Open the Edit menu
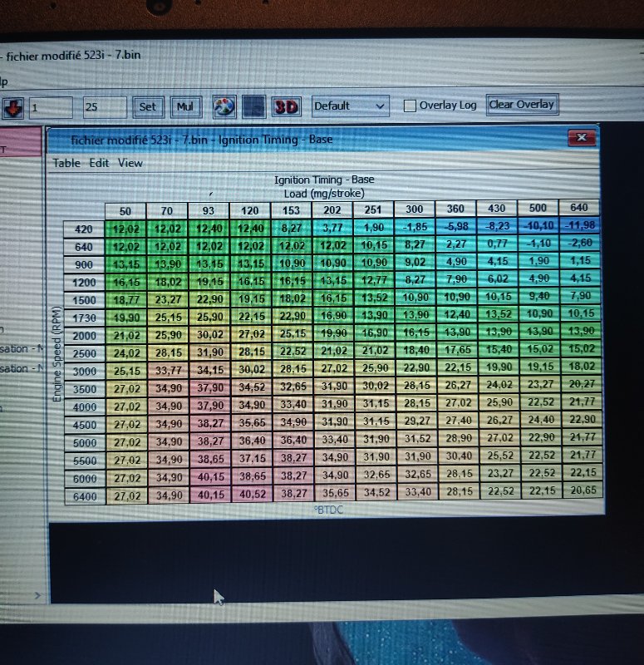Screen dimensions: 644x665 [x=99, y=163]
